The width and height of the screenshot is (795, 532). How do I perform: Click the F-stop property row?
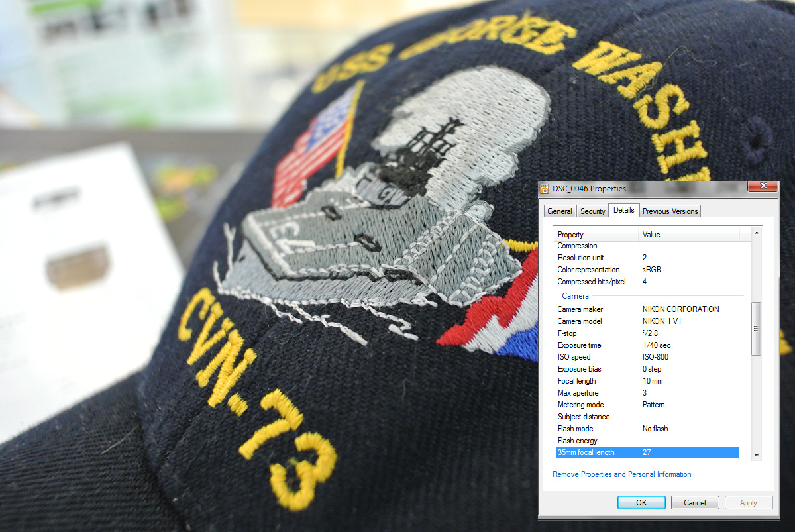(x=647, y=333)
